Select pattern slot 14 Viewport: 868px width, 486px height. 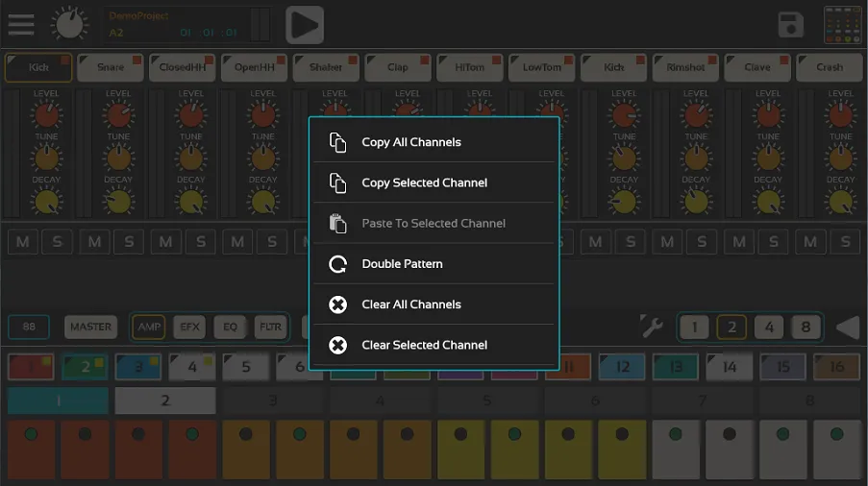[730, 367]
